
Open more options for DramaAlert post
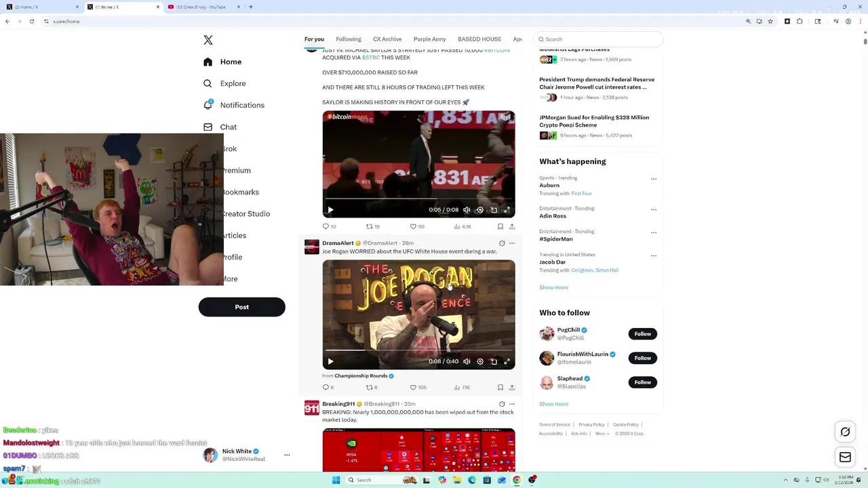click(x=512, y=243)
